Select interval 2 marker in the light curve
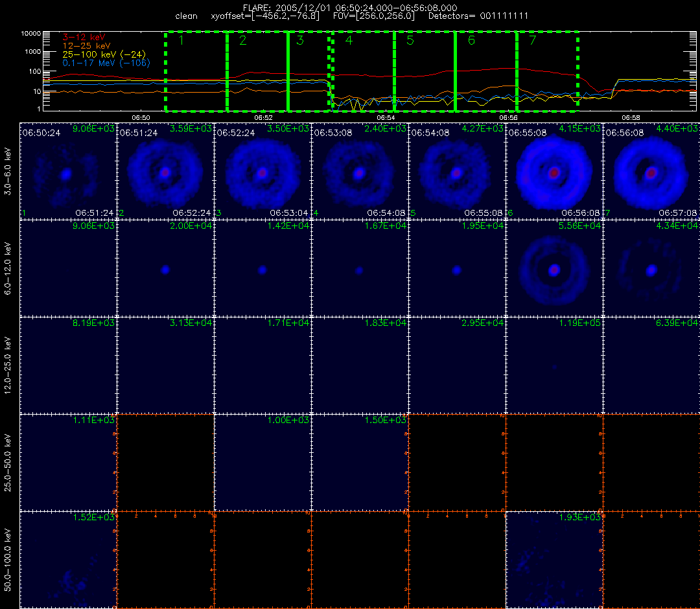 coord(243,41)
